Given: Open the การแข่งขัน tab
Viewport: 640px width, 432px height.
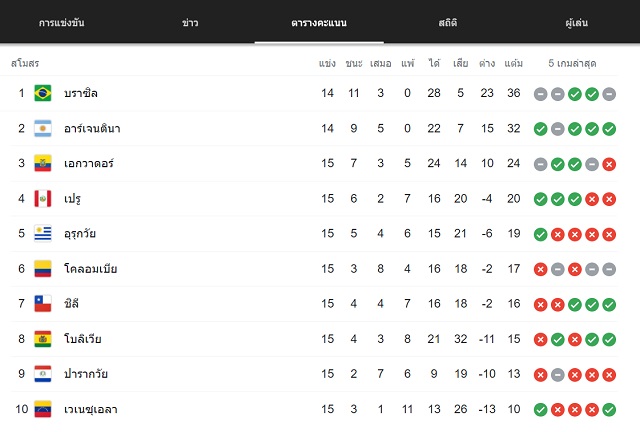Looking at the screenshot, I should 62,22.
